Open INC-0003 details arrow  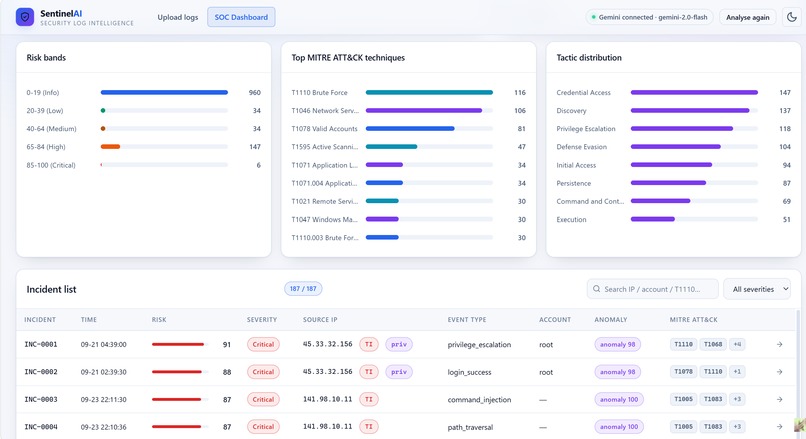(x=779, y=399)
